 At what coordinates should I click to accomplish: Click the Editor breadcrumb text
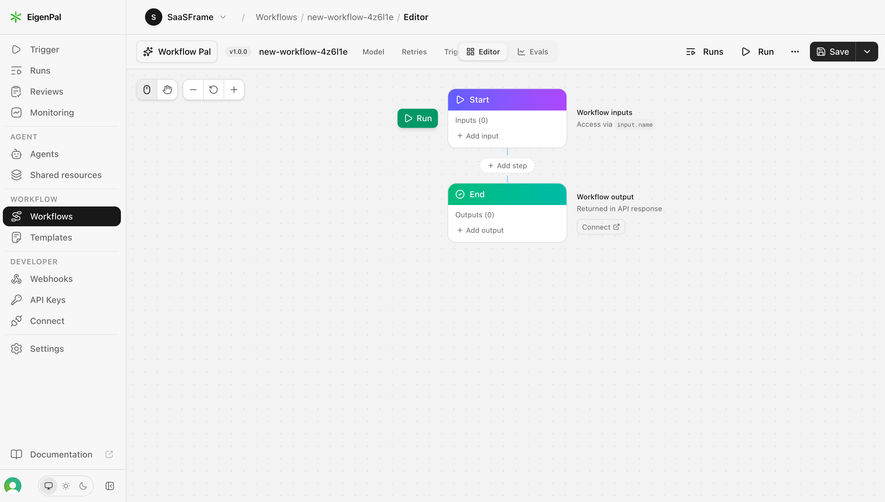pos(416,17)
